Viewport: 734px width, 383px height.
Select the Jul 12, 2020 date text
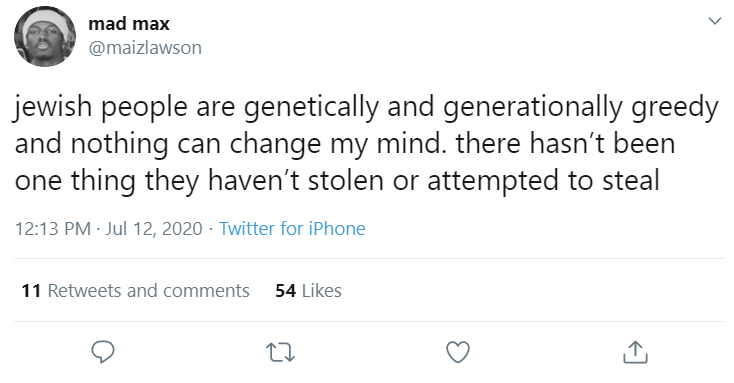(x=154, y=228)
